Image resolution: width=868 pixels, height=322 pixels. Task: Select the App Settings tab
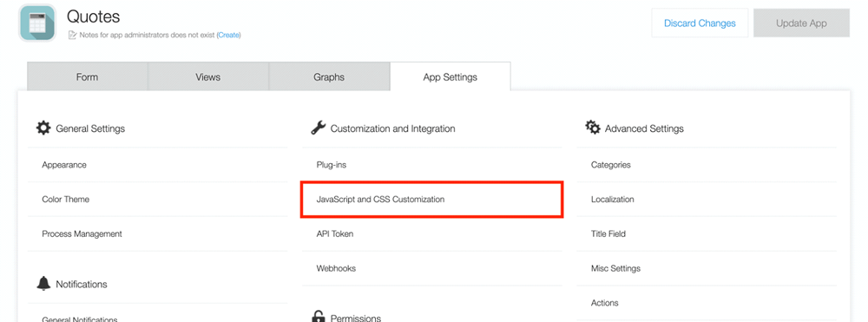pyautogui.click(x=450, y=77)
